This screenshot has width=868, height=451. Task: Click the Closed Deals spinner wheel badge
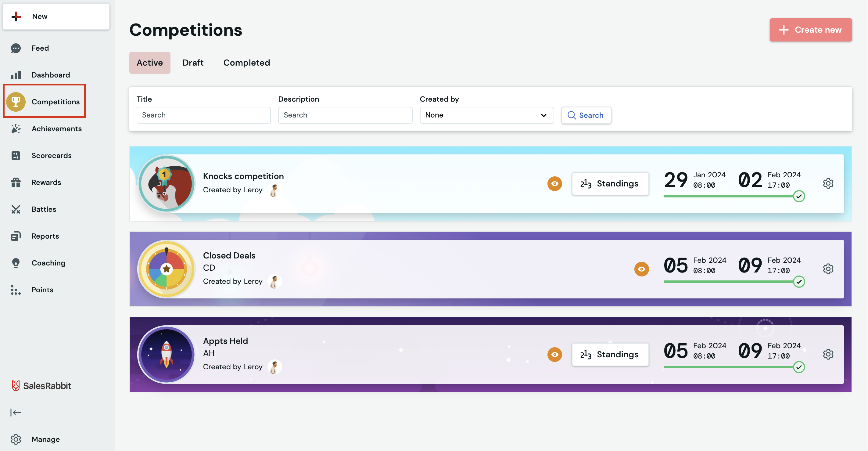pos(167,269)
